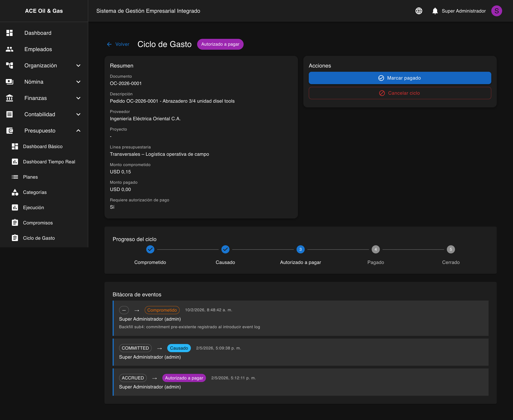Screen dimensions: 513x420
Task: Click the COMMITTED chip in event log
Action: pyautogui.click(x=135, y=348)
